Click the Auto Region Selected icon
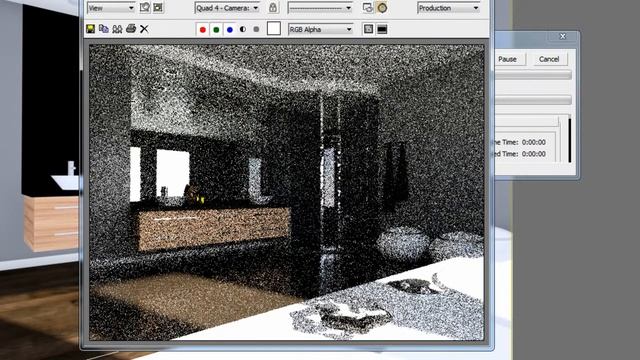 pos(158,7)
